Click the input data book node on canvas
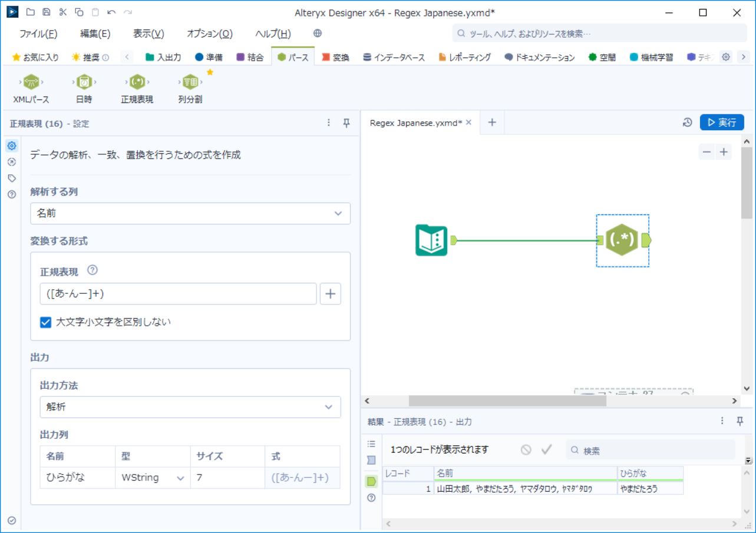The height and width of the screenshot is (533, 756). (431, 240)
